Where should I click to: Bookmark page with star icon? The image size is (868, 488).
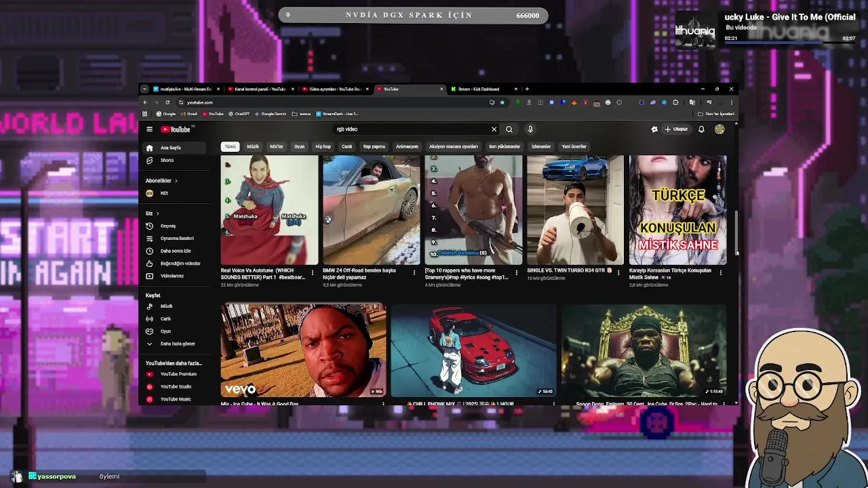coord(502,102)
